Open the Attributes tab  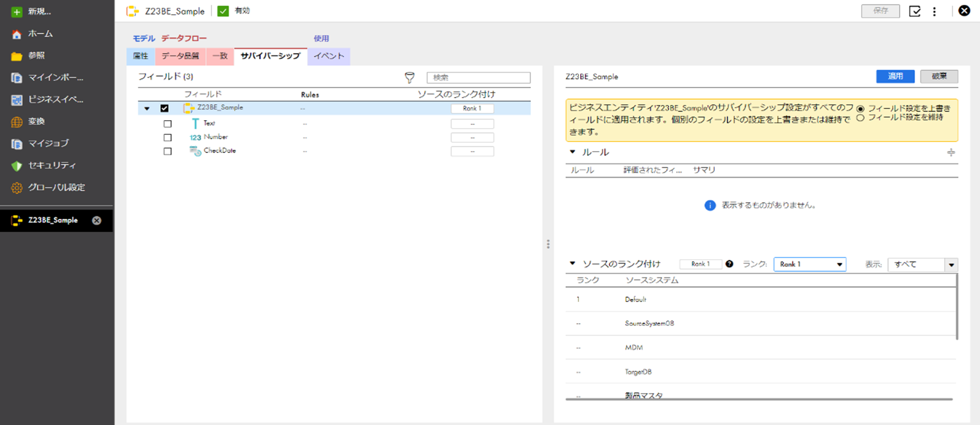click(x=141, y=56)
